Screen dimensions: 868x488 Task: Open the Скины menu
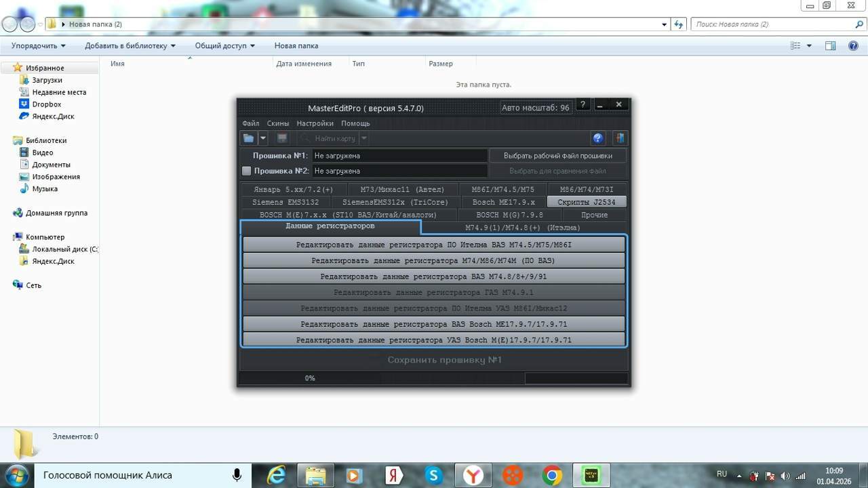point(278,123)
